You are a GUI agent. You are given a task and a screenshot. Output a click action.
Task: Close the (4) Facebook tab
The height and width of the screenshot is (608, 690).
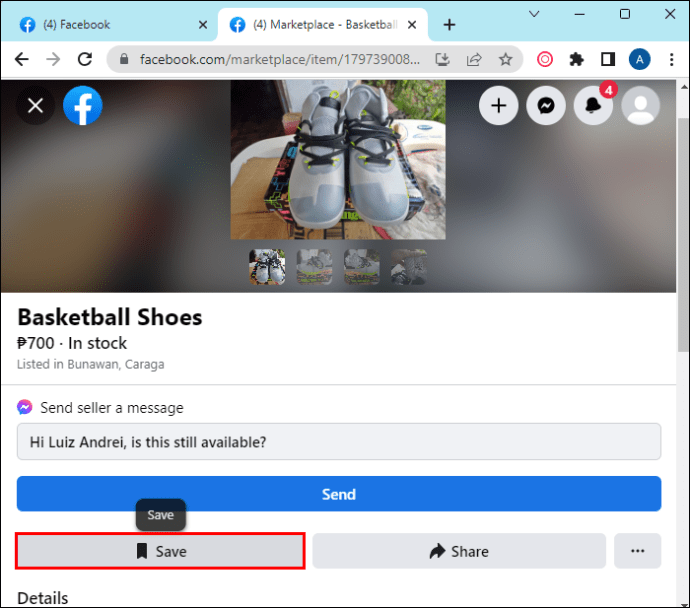[202, 25]
